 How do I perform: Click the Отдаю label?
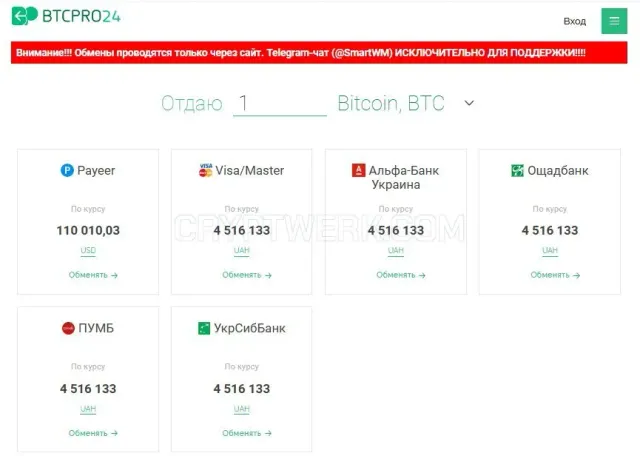[x=192, y=103]
